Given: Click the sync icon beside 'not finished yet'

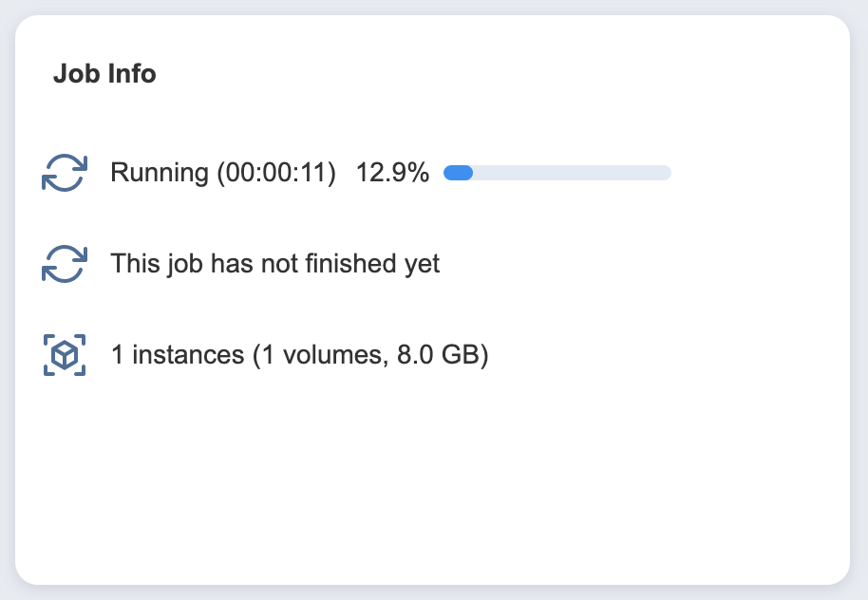Looking at the screenshot, I should click(65, 264).
